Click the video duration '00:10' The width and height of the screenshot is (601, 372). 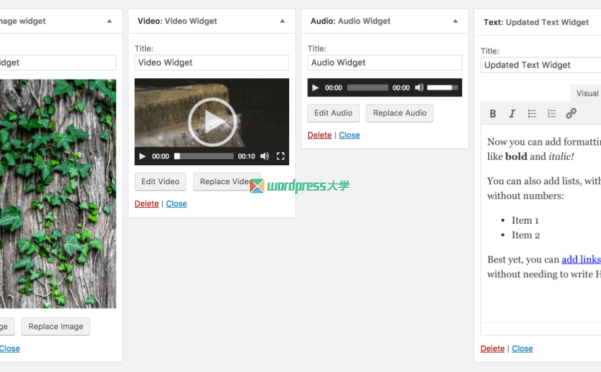246,156
